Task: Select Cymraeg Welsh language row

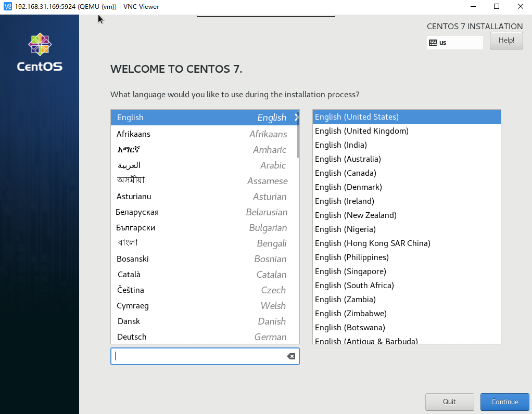Action: pyautogui.click(x=205, y=305)
